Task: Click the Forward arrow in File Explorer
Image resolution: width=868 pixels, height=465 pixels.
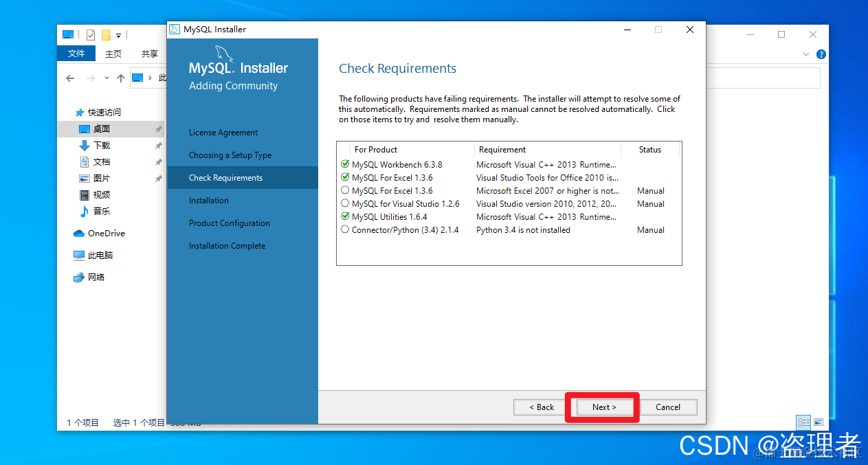Action: [x=91, y=78]
